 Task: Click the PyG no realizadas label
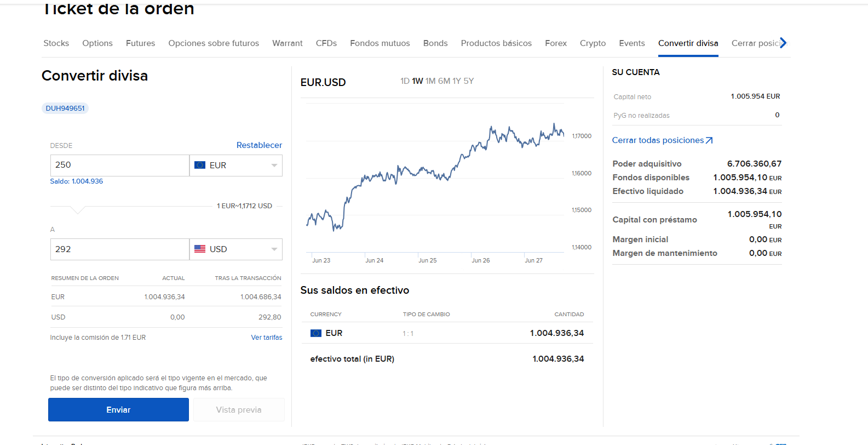coord(641,116)
